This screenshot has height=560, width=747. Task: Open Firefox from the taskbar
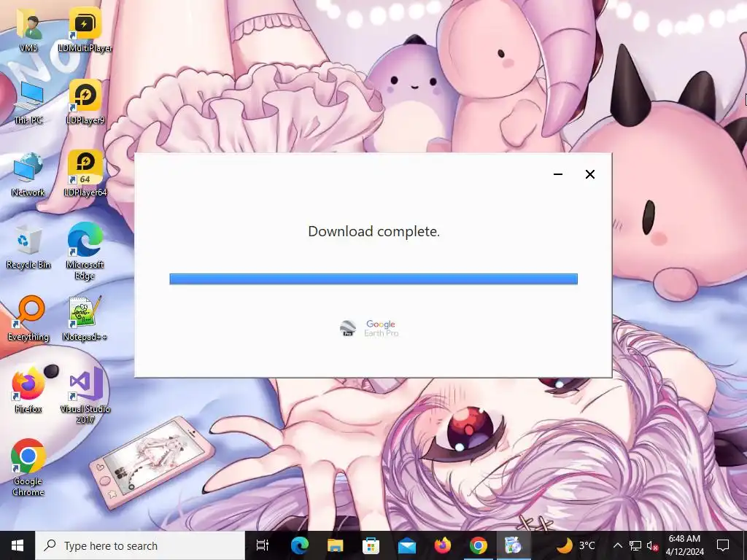443,545
